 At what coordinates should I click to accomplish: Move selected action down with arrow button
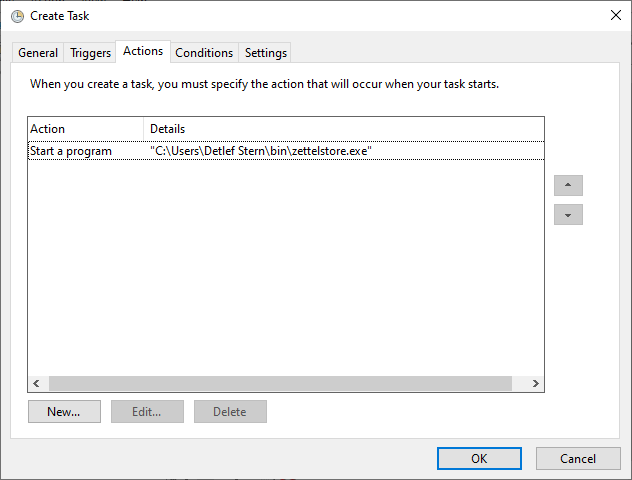pos(568,215)
